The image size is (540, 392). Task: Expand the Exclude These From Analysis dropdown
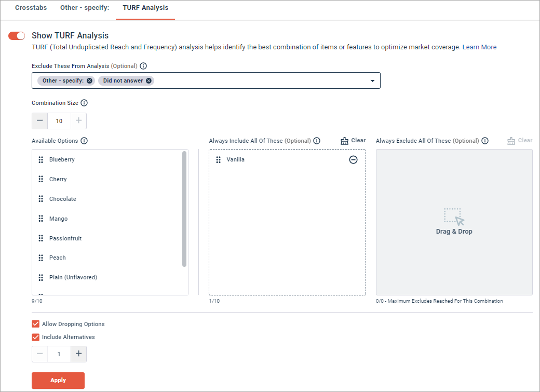(372, 80)
